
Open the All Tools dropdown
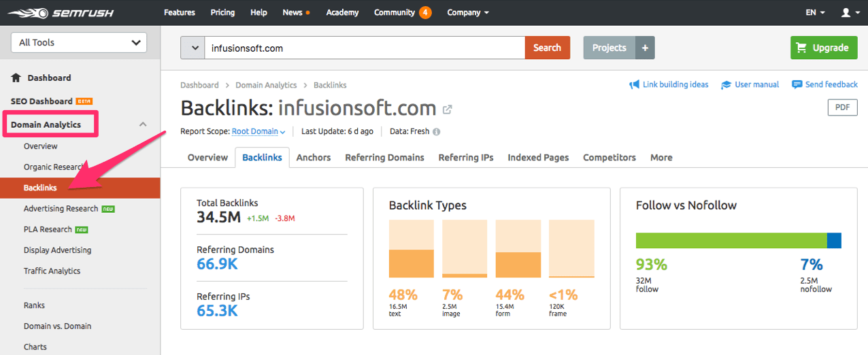tap(79, 42)
